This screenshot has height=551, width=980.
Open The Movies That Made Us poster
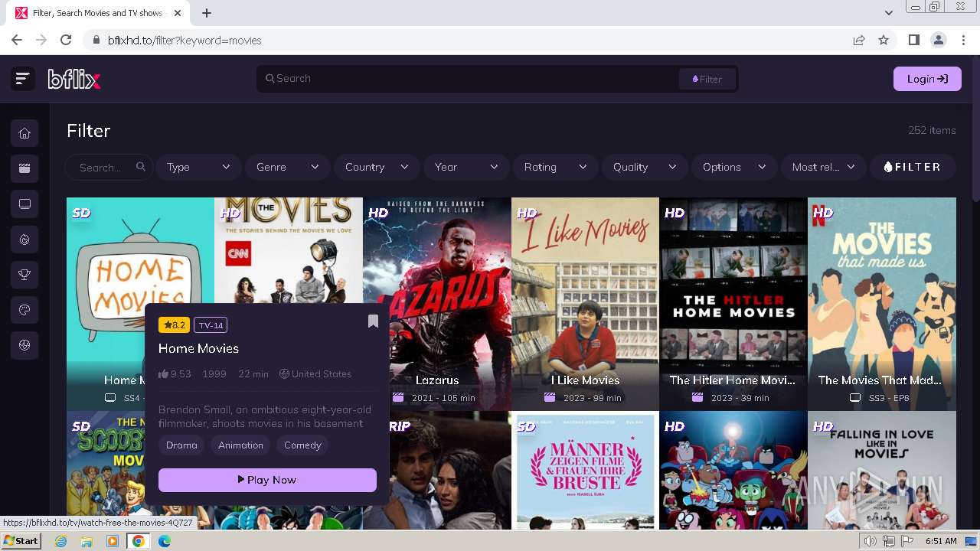(882, 304)
